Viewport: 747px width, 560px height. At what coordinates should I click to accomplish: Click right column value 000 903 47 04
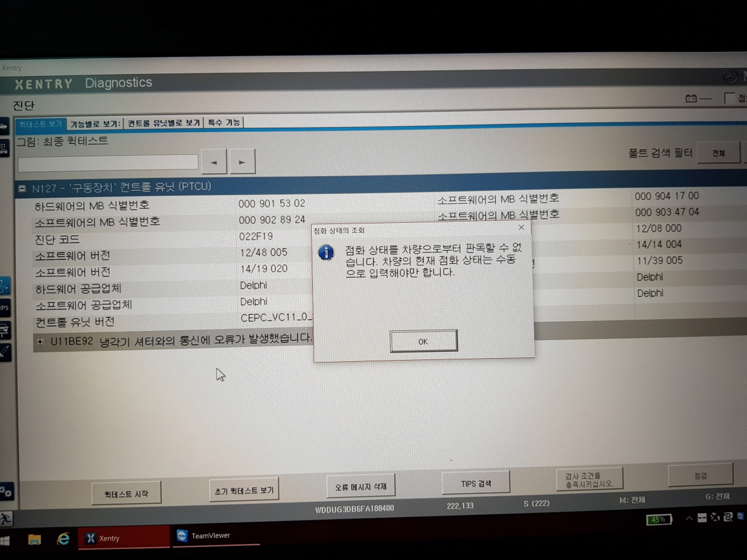tap(667, 212)
